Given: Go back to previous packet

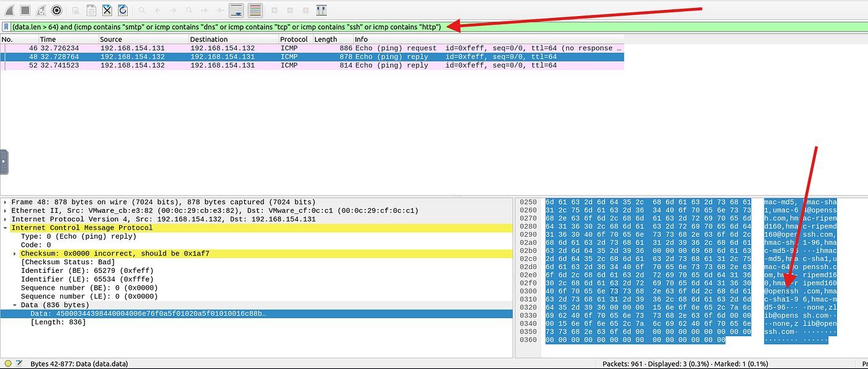Looking at the screenshot, I should (157, 10).
